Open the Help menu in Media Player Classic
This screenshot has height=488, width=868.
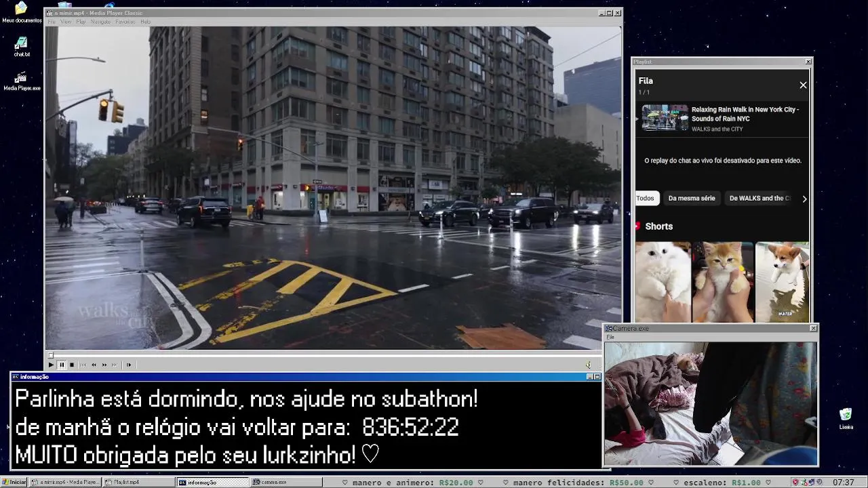pyautogui.click(x=145, y=22)
